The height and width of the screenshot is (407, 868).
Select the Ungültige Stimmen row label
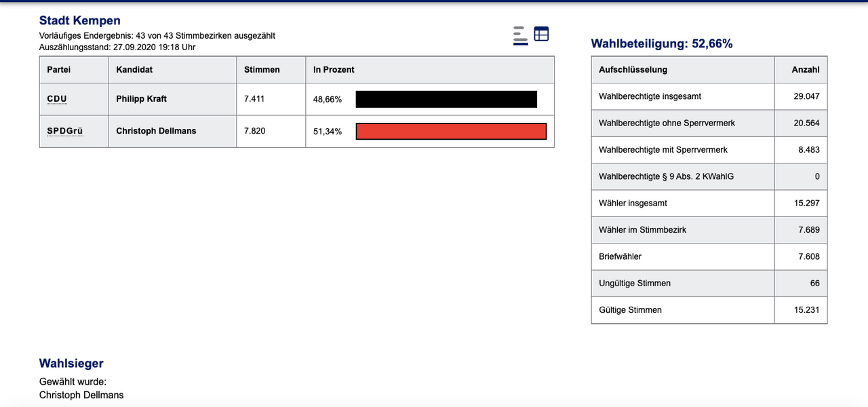[x=635, y=283]
